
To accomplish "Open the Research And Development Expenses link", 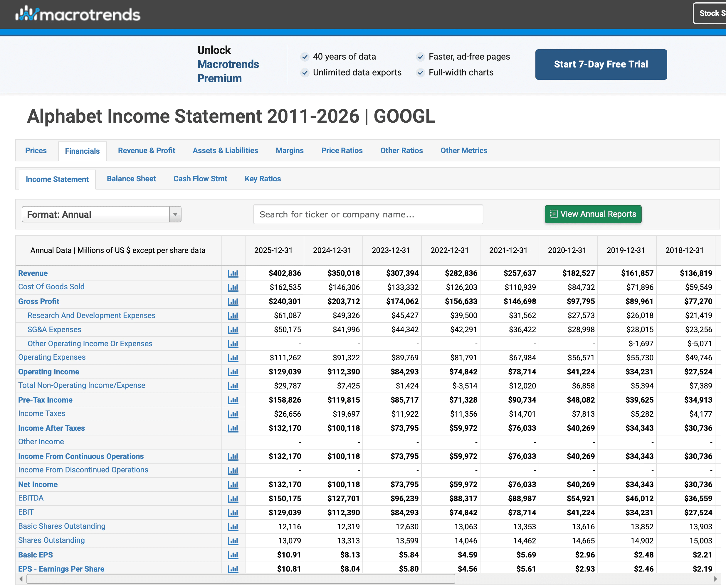I will point(91,315).
